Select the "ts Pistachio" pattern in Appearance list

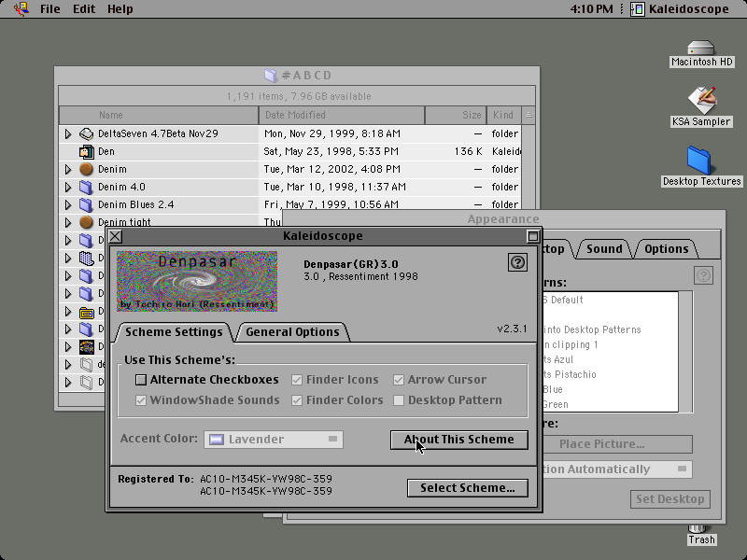pyautogui.click(x=570, y=374)
